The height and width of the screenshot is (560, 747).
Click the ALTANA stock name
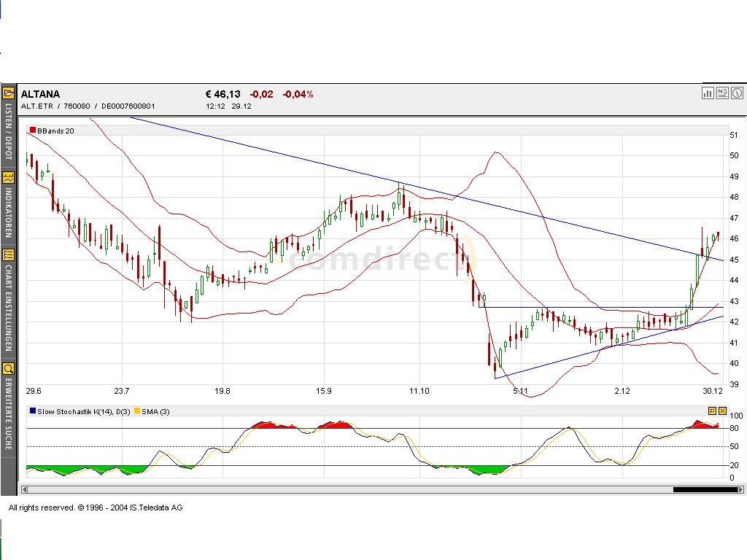point(41,94)
